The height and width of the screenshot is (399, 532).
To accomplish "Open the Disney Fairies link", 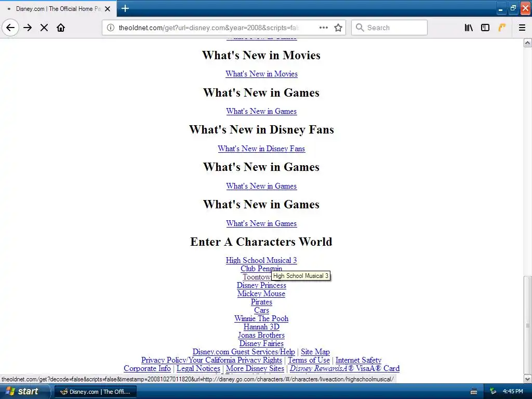I will [261, 343].
